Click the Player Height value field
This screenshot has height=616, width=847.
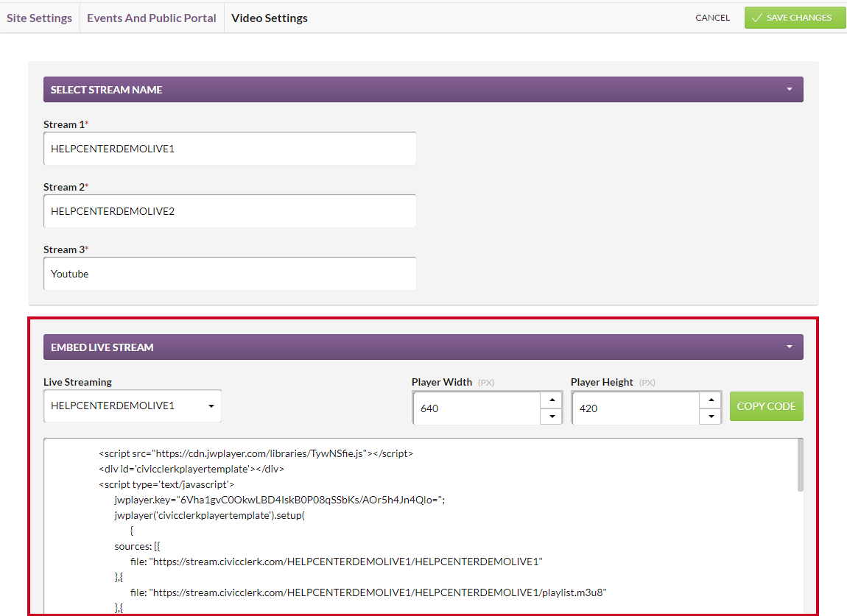click(635, 408)
